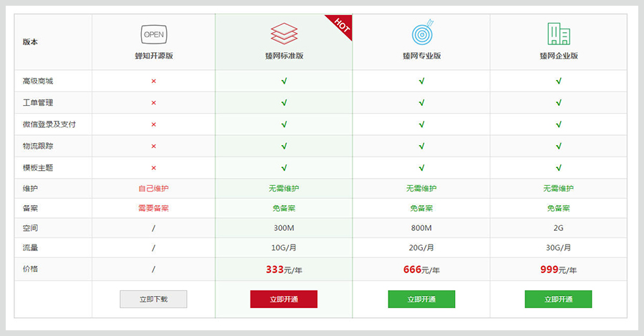Click 臻网企业版 checkmark in 物流跟踪 row
644x336 pixels.
point(559,147)
